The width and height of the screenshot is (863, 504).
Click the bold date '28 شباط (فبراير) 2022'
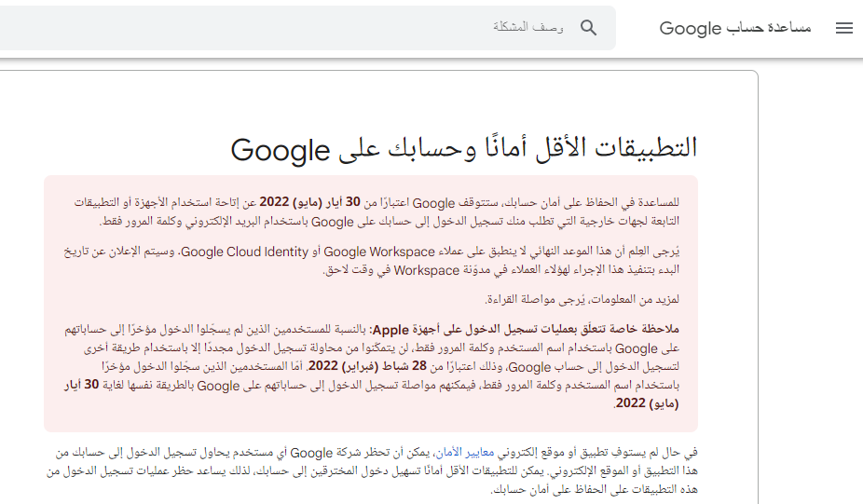pyautogui.click(x=367, y=366)
